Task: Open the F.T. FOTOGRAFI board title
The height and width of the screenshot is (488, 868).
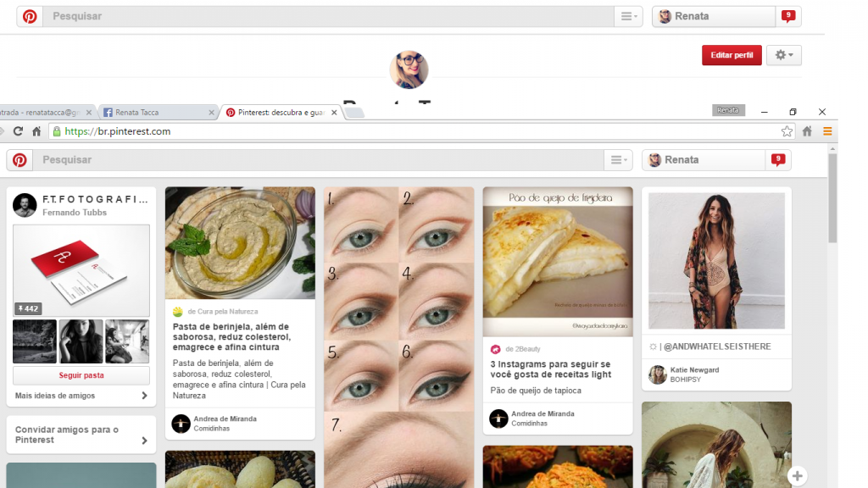Action: coord(95,199)
